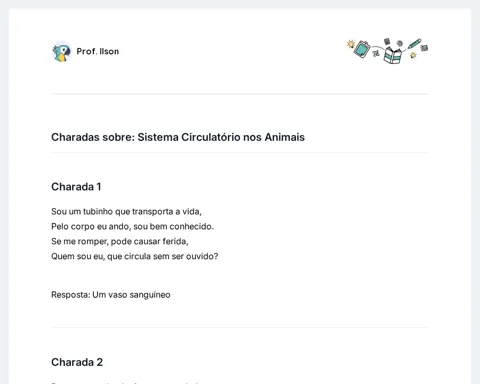Click the line 'Se me romper, pode causar ferida'

(120, 241)
